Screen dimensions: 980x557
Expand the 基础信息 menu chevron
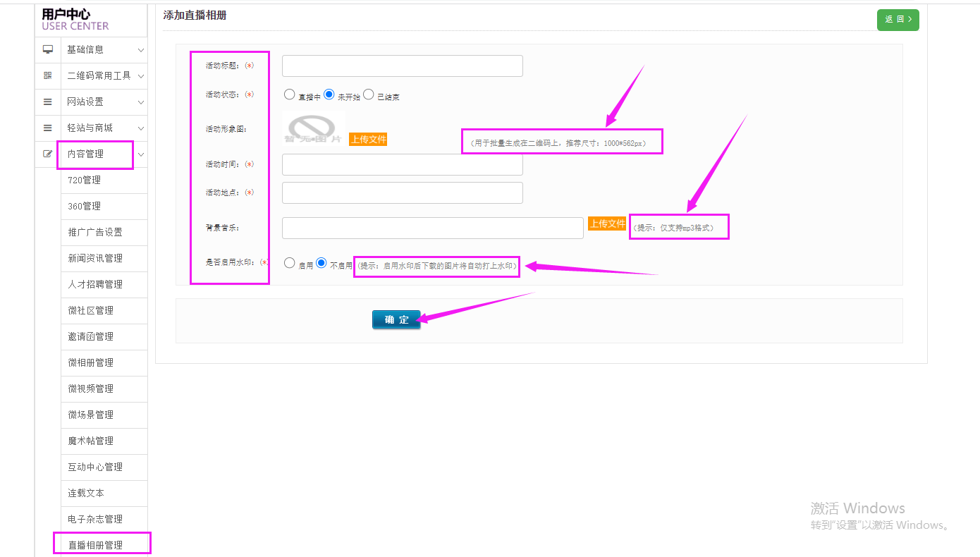[141, 50]
